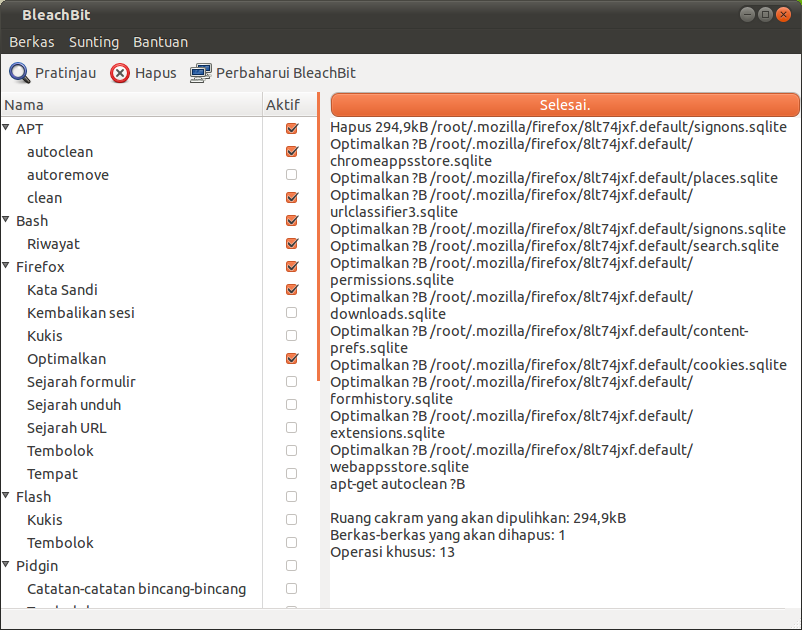Image resolution: width=802 pixels, height=630 pixels.
Task: Enable the Sejarah formulir checkbox
Action: click(292, 381)
